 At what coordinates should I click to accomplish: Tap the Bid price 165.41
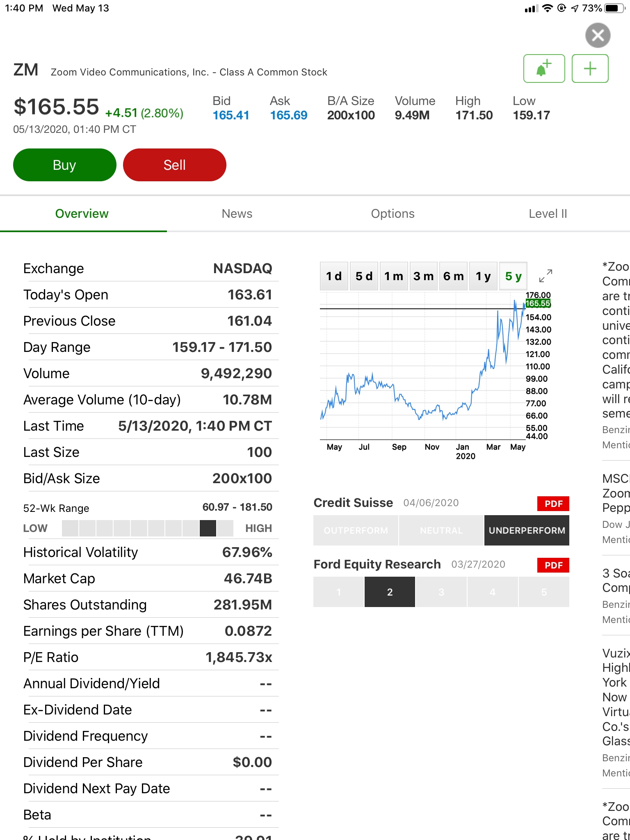tap(231, 115)
